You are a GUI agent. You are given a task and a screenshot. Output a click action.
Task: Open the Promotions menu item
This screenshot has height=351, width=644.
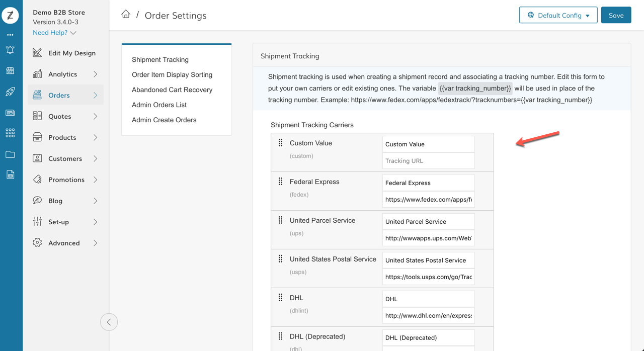pyautogui.click(x=66, y=180)
